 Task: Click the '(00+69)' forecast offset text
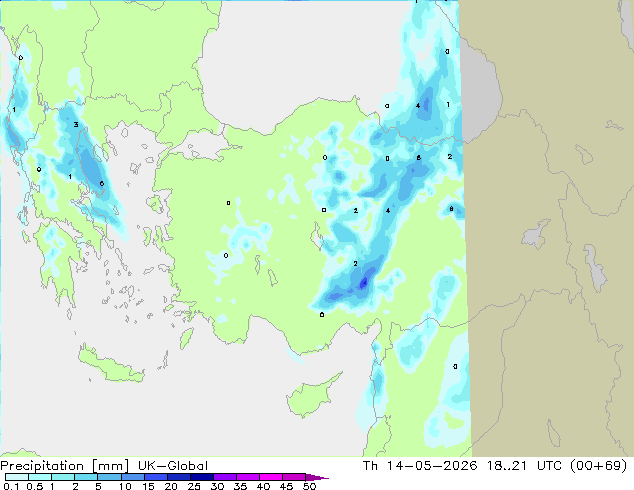click(x=598, y=466)
